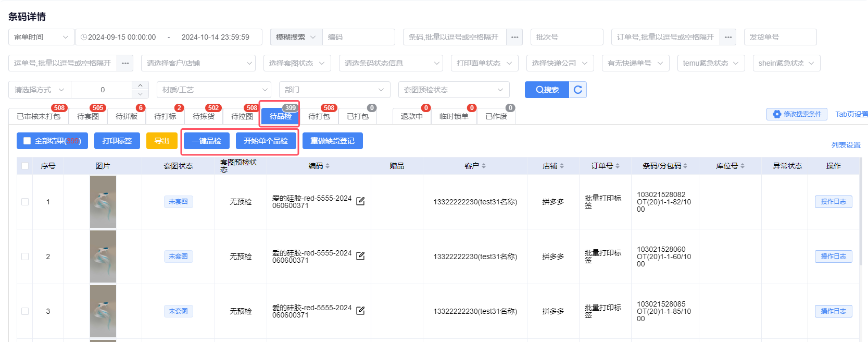Switch to the 已作废 tab
This screenshot has height=342, width=868.
click(496, 116)
